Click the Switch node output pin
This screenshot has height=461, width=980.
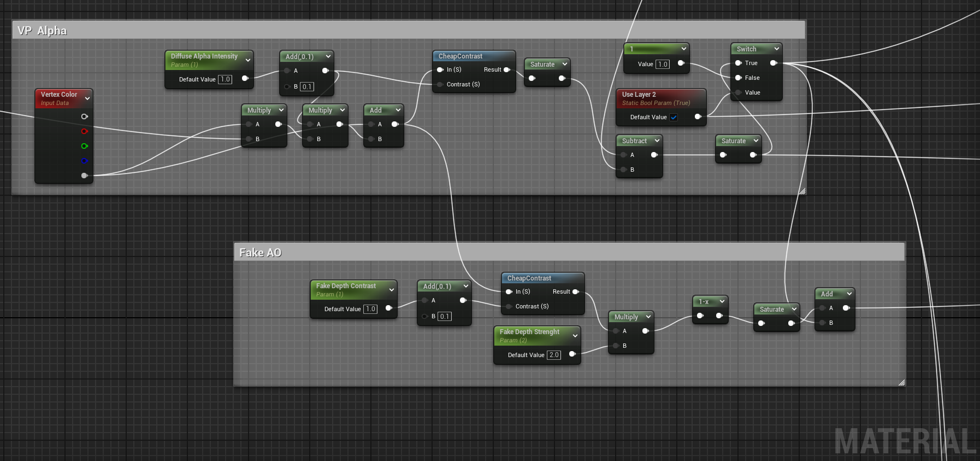774,63
